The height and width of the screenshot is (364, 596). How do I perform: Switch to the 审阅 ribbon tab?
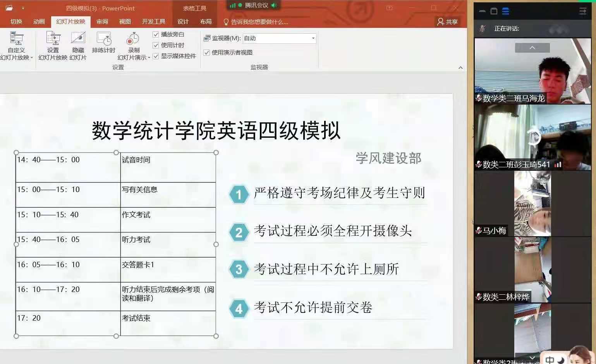(x=102, y=22)
